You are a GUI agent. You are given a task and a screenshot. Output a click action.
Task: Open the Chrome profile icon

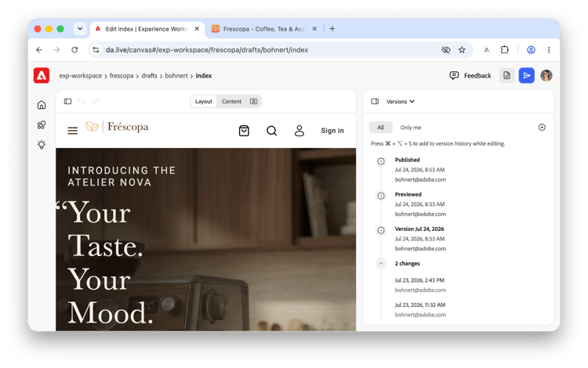tap(531, 50)
